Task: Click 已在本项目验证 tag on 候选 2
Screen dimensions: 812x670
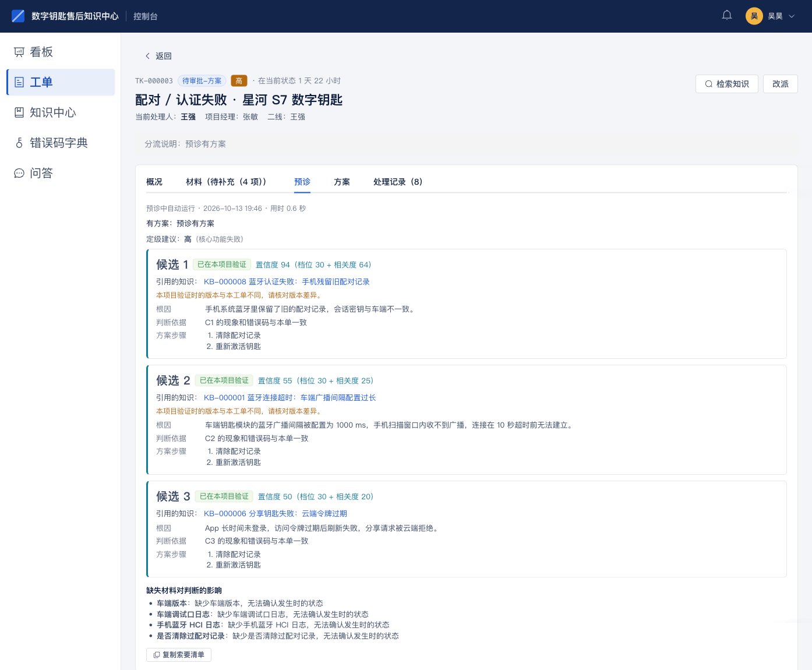Action: pos(224,380)
